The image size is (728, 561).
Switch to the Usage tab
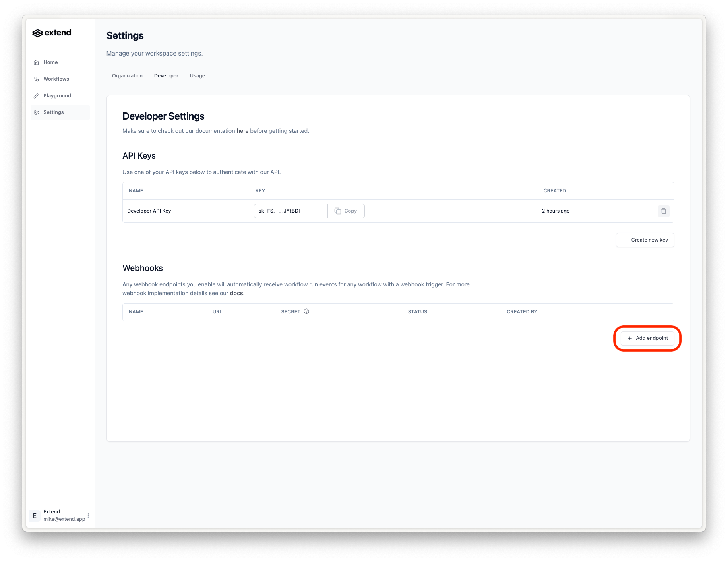coord(197,76)
